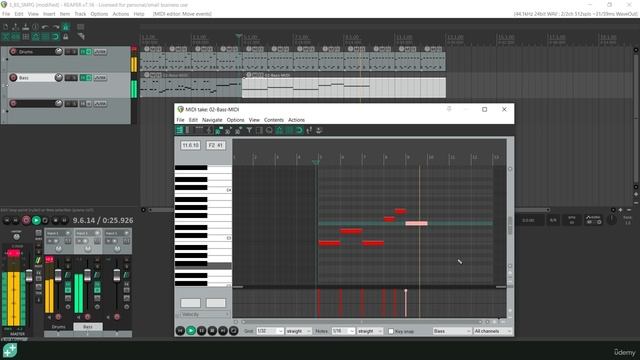Switch MIDI editor to named notes view
This screenshot has height=360, width=640.
click(188, 130)
